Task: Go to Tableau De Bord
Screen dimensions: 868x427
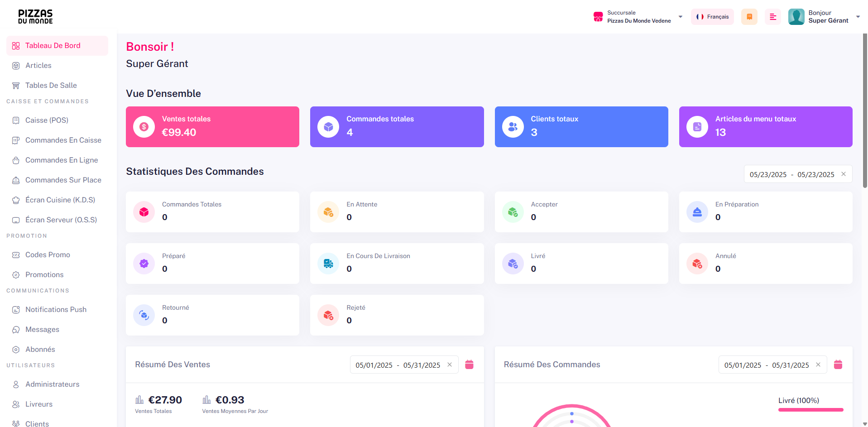Action: click(x=57, y=46)
